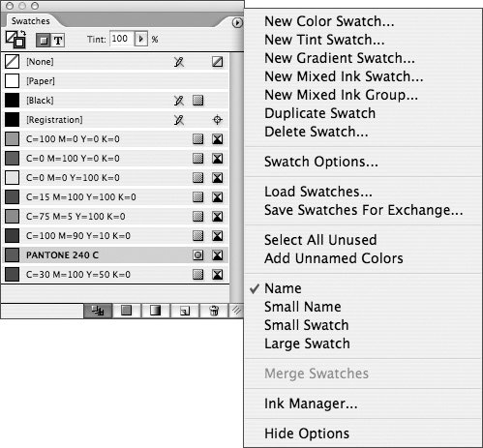Viewport: 483px width, 448px height.
Task: Switch to Large Swatch view
Action: click(307, 343)
